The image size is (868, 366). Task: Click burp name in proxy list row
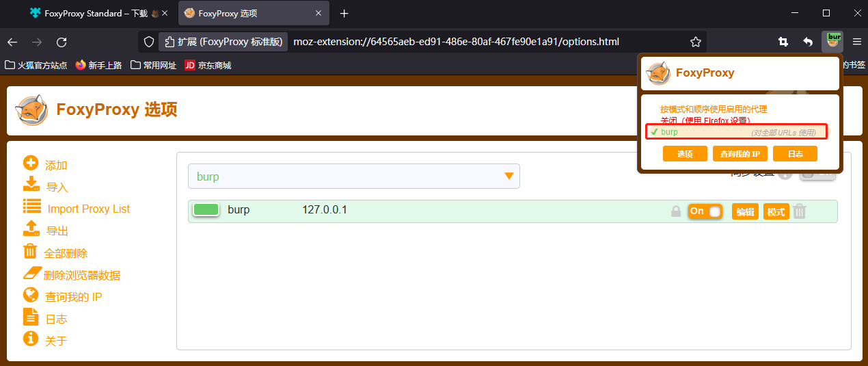click(x=239, y=210)
